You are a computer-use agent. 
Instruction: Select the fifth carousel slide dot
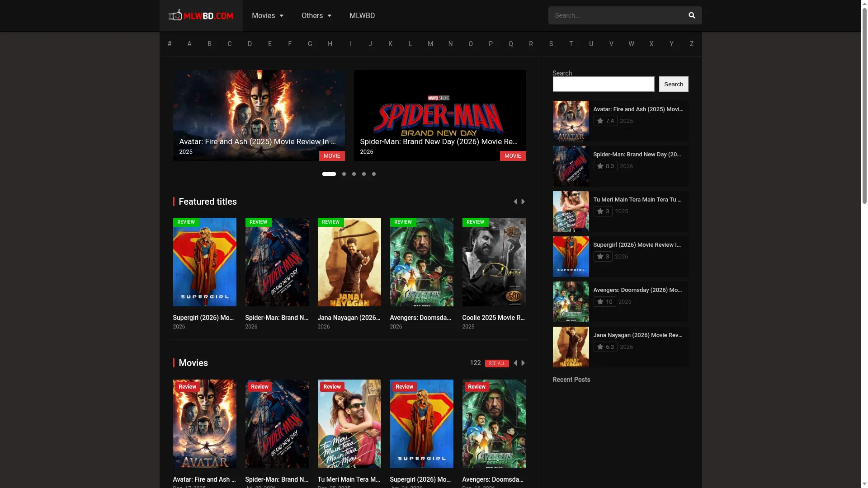click(374, 174)
